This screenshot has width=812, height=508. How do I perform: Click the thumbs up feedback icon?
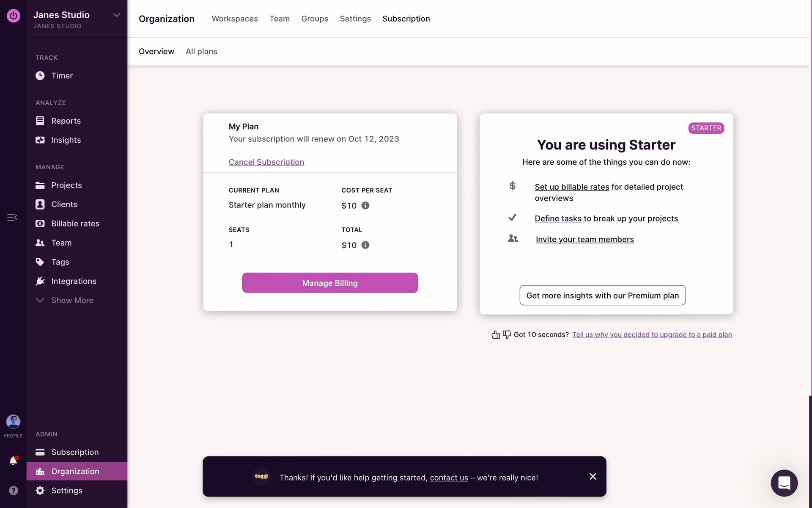496,335
